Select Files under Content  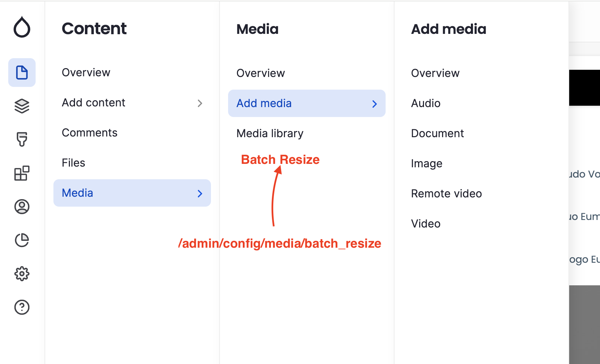73,163
